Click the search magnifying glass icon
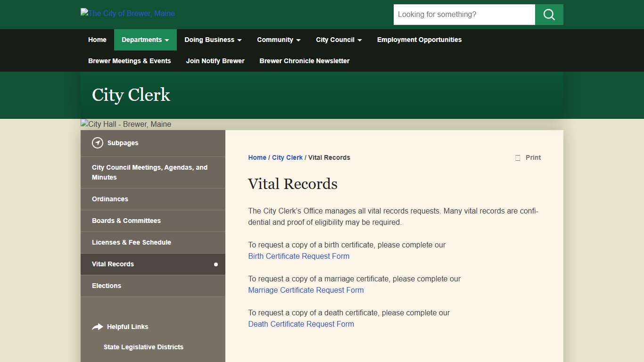 pos(548,15)
